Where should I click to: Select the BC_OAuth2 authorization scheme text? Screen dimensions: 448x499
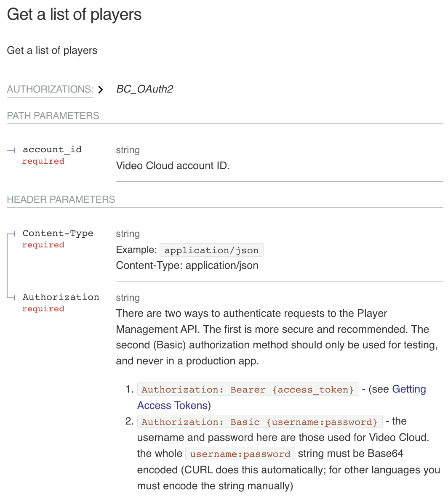pos(144,89)
